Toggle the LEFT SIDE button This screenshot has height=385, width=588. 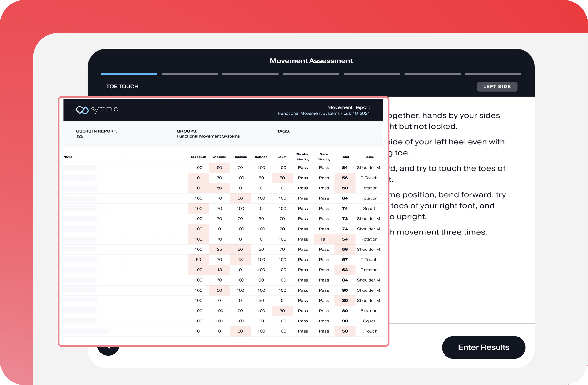[x=497, y=87]
